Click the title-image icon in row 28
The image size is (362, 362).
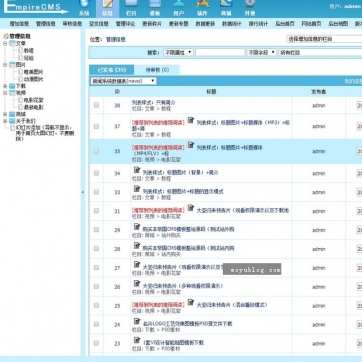tap(137, 246)
